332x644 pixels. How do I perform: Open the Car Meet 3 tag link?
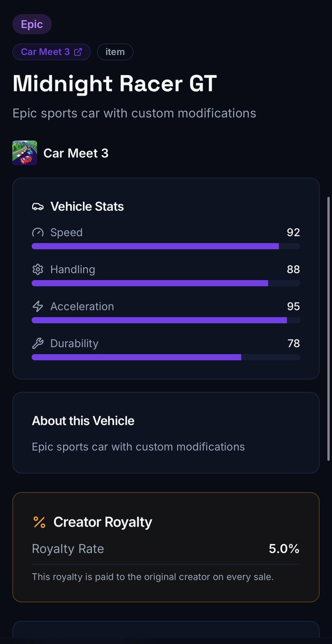52,52
